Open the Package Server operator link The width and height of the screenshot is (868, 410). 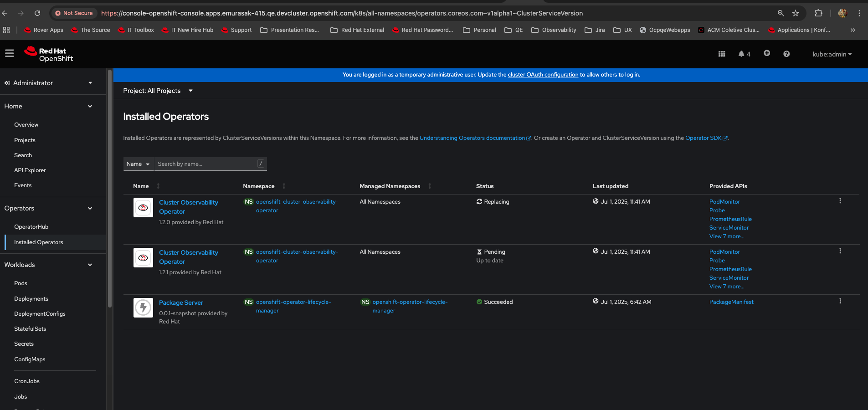[x=181, y=302]
